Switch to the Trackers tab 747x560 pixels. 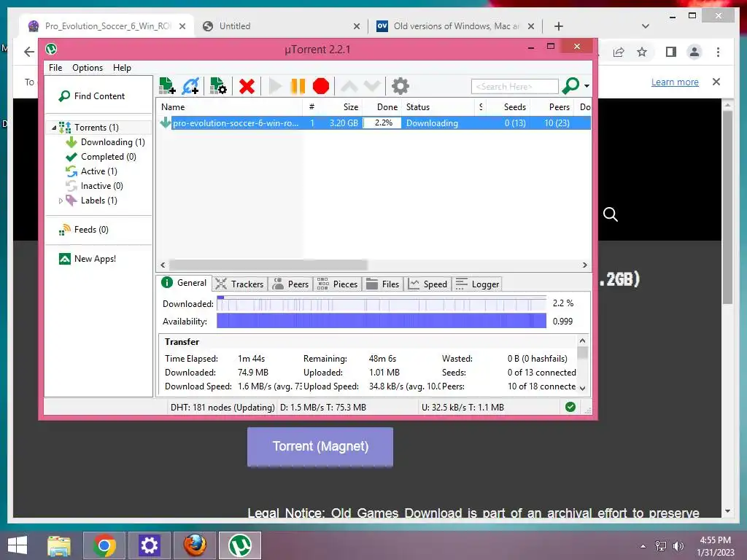point(239,284)
